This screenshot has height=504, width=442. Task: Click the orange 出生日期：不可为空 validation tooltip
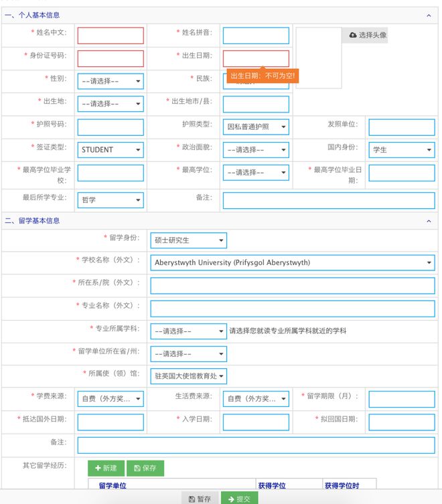pyautogui.click(x=263, y=76)
